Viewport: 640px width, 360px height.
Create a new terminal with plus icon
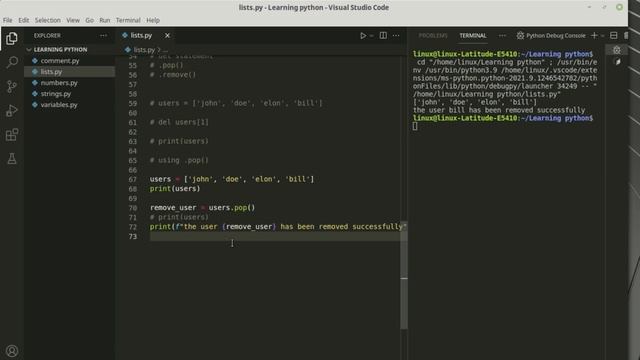click(594, 36)
